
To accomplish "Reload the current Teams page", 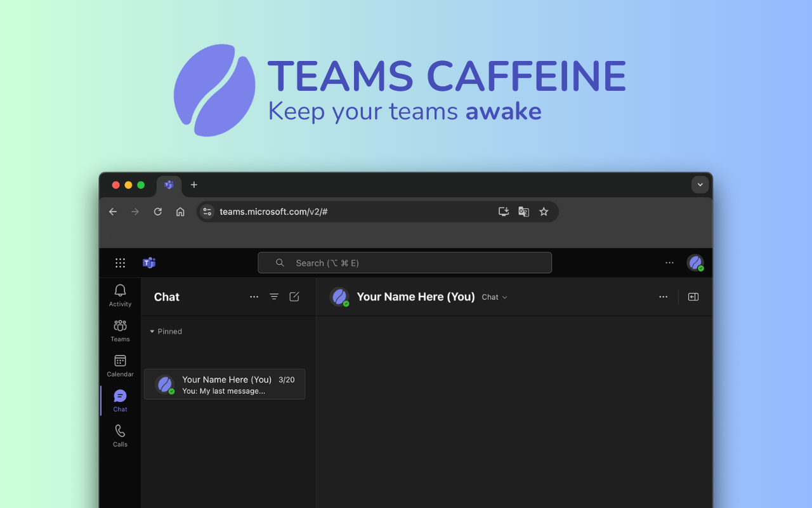I will pos(157,211).
